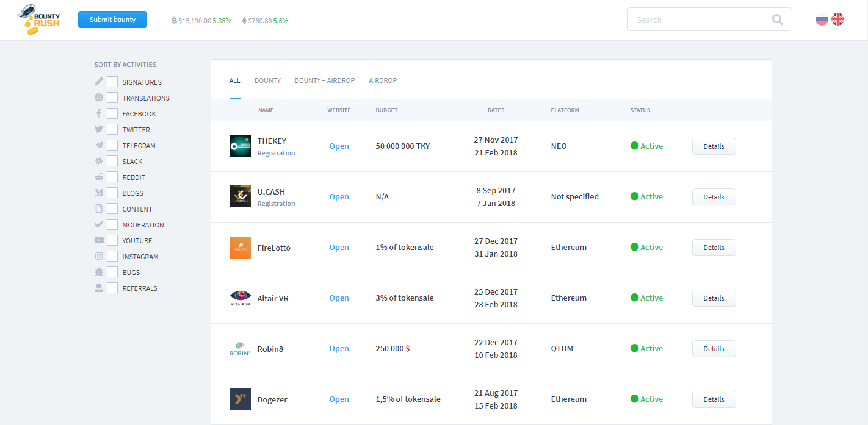Check the TRANSLATIONS filter

tap(112, 98)
